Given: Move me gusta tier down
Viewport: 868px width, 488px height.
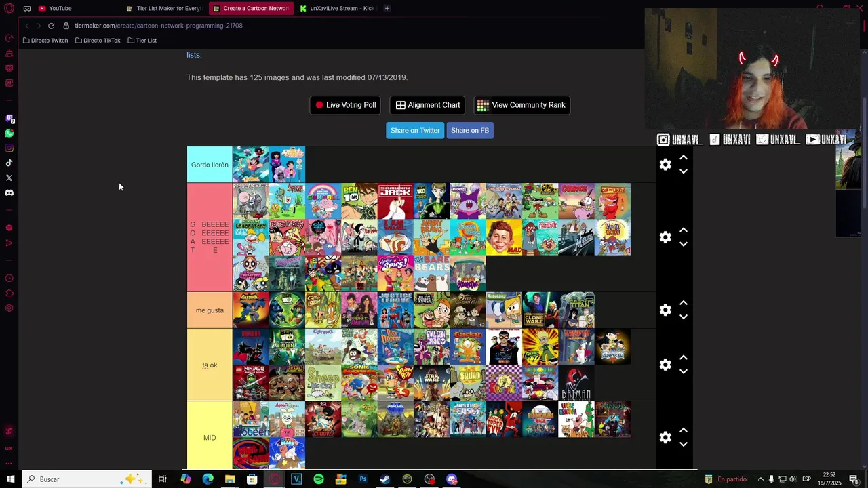Looking at the screenshot, I should point(684,317).
